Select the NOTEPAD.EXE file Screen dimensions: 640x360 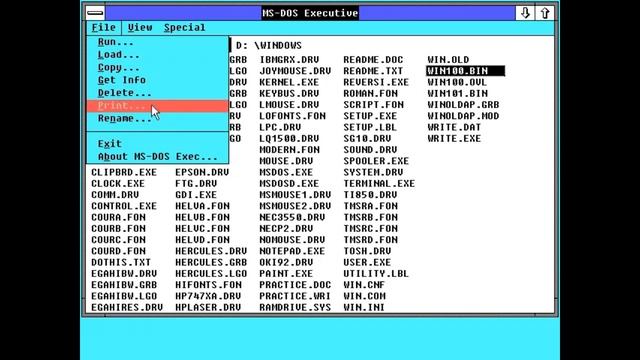[x=292, y=251]
